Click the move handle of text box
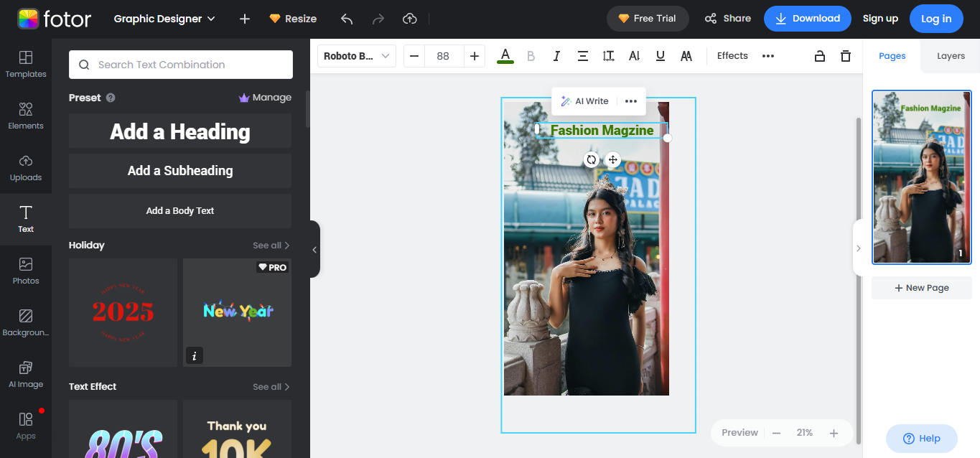Screen dimensions: 980x458 612,159
